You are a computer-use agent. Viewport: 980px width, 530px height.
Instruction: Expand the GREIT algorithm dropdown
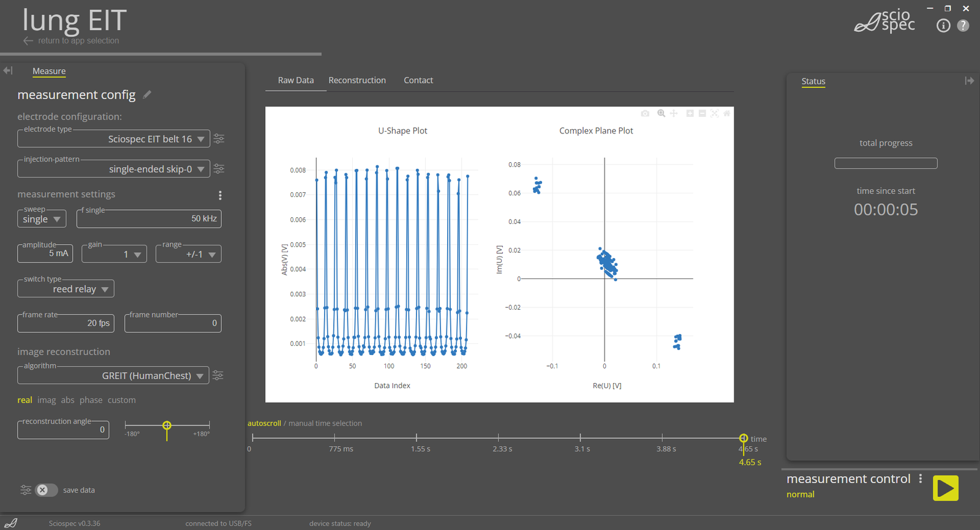200,376
